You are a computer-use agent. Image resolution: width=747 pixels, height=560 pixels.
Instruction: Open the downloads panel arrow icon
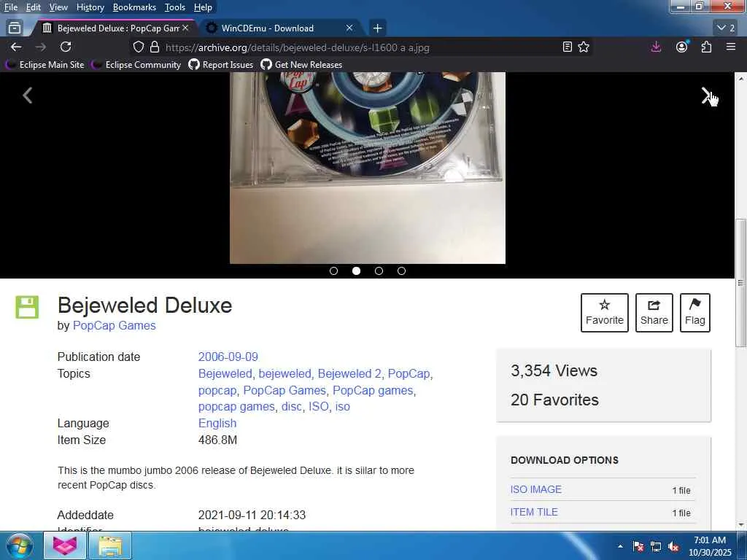[x=656, y=47]
